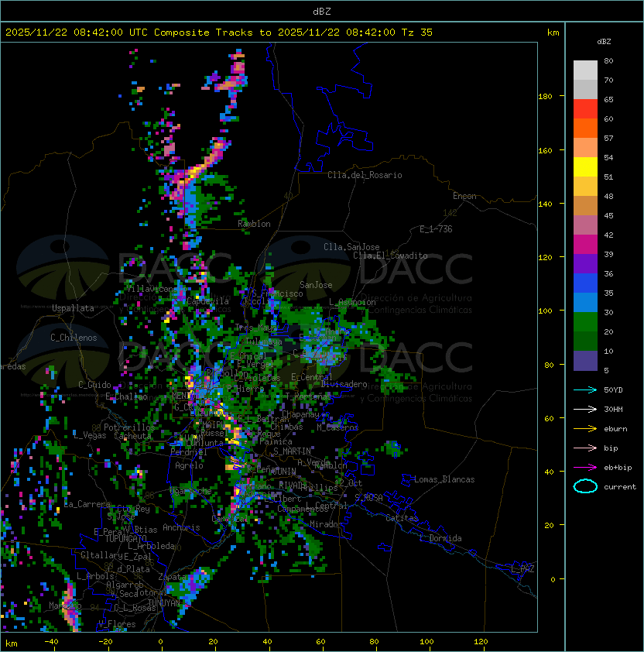Click the 'Catitas' place label
The height and width of the screenshot is (652, 644).
[x=402, y=518]
